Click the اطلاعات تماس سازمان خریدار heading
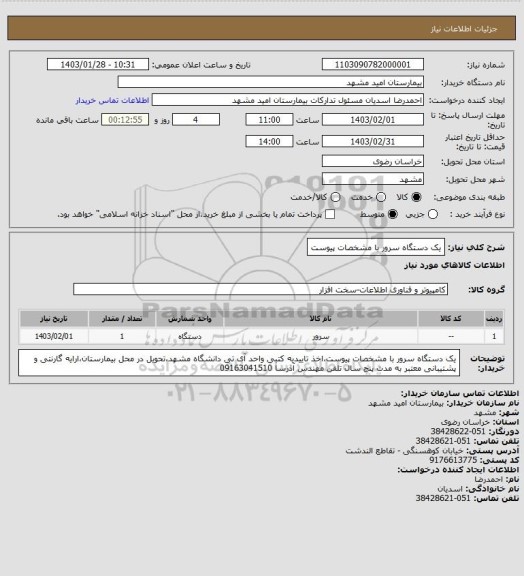The height and width of the screenshot is (576, 524). [460, 393]
